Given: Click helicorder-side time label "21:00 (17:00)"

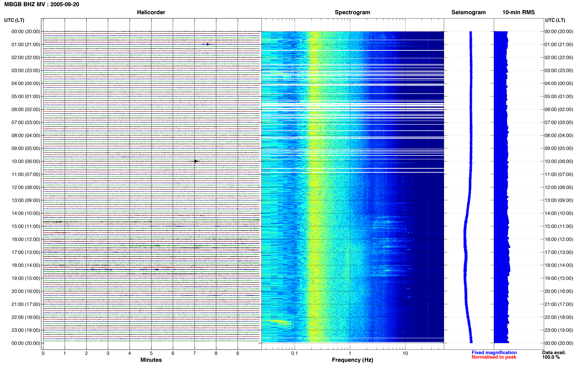Looking at the screenshot, I should 26,304.
